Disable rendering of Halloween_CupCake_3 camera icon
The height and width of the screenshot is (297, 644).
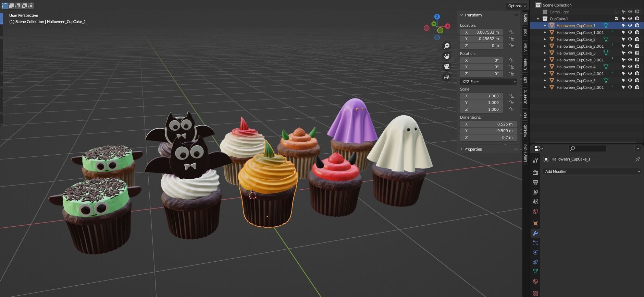(x=637, y=53)
